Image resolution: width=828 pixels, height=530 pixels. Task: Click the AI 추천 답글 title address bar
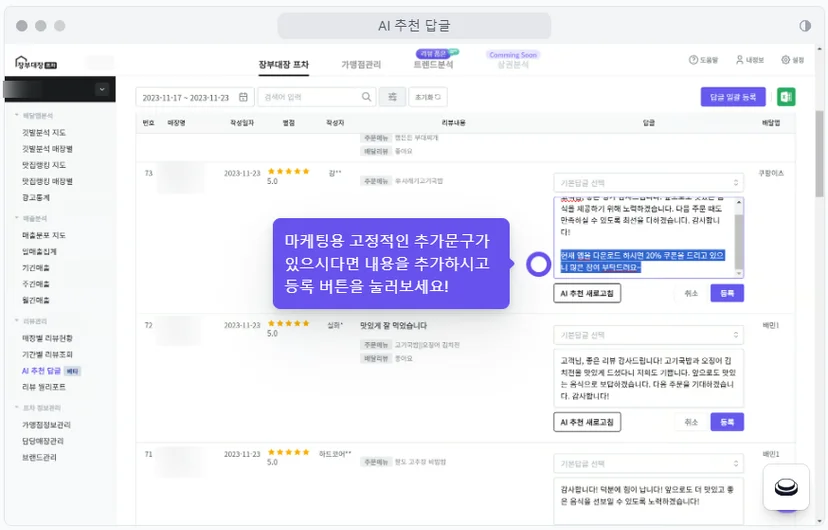pyautogui.click(x=415, y=26)
